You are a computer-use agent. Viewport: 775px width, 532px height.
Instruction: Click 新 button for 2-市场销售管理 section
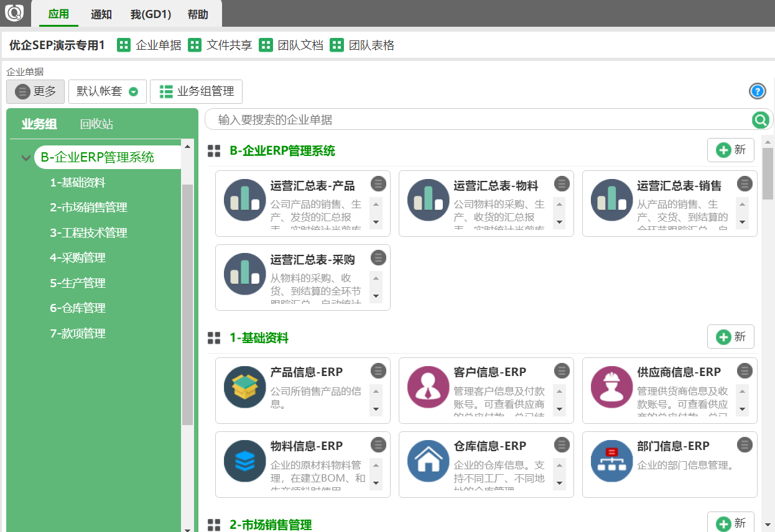tap(731, 523)
